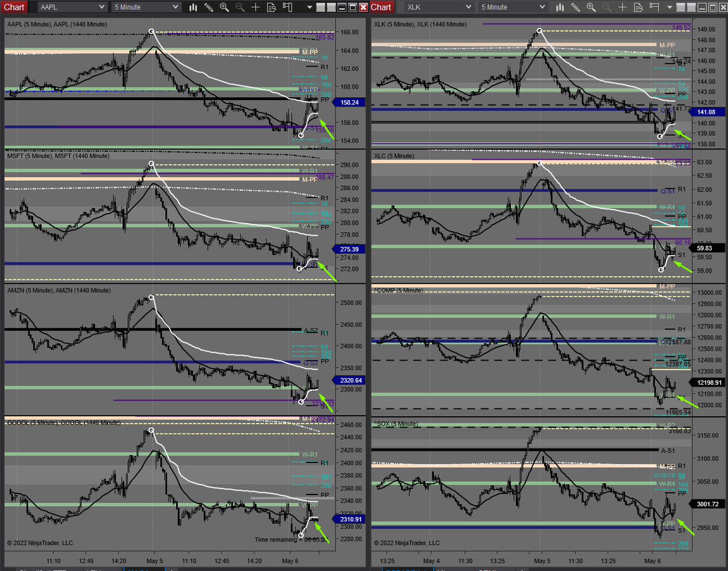This screenshot has width=728, height=571.
Task: Click the XLK current price marker 141.08
Action: click(x=708, y=112)
